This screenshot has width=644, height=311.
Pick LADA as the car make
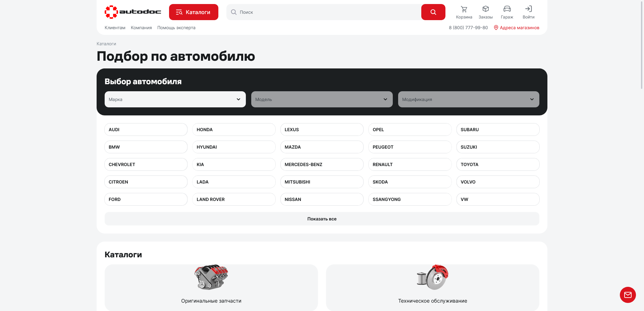tap(234, 182)
